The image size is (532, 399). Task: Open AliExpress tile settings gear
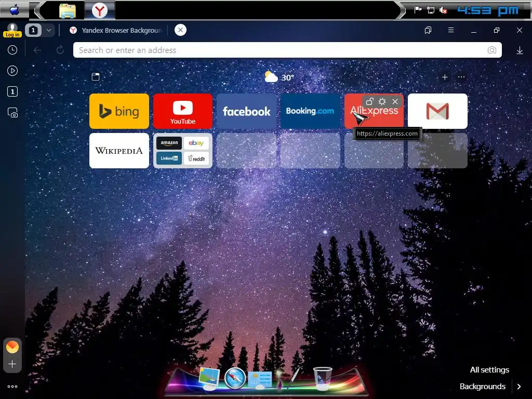(382, 101)
